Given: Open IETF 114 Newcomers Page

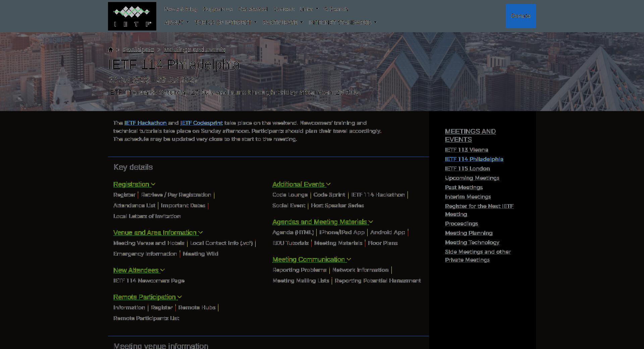Looking at the screenshot, I should pyautogui.click(x=149, y=281).
